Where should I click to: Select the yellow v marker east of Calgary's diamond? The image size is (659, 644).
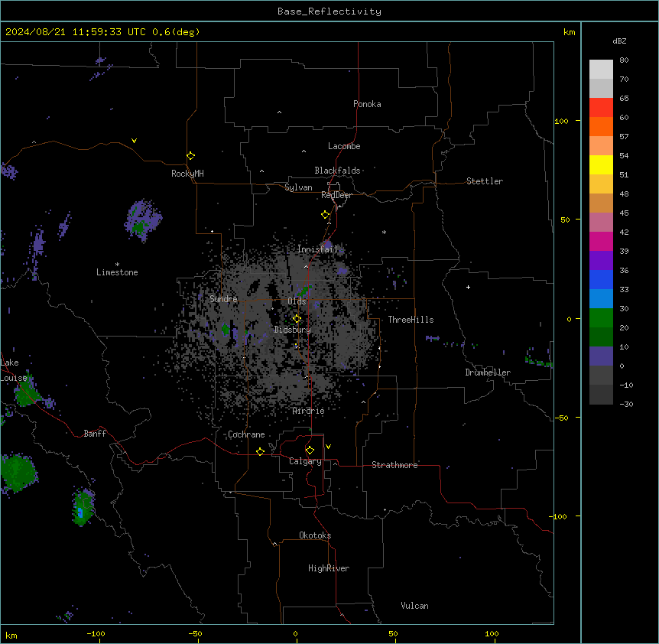(x=328, y=447)
